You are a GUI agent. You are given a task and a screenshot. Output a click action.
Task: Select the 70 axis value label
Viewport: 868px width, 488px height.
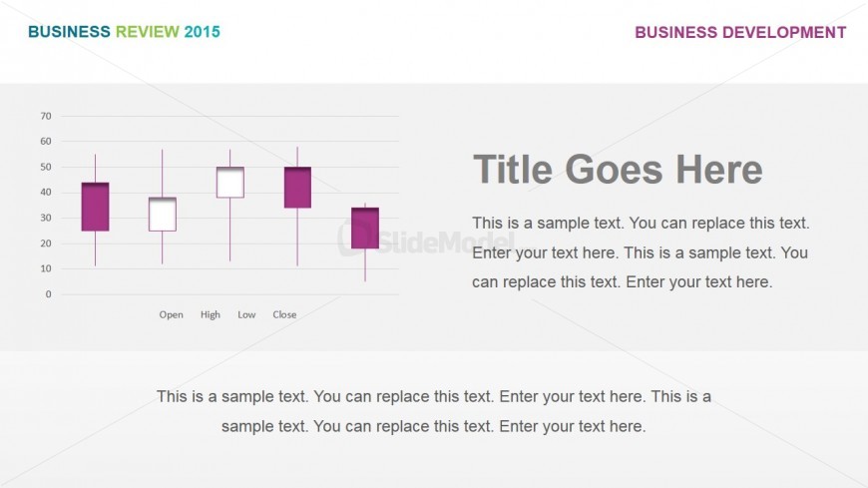(x=46, y=116)
